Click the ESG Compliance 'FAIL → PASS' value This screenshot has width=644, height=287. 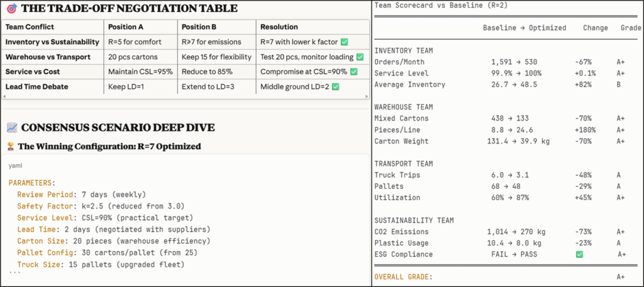(514, 254)
